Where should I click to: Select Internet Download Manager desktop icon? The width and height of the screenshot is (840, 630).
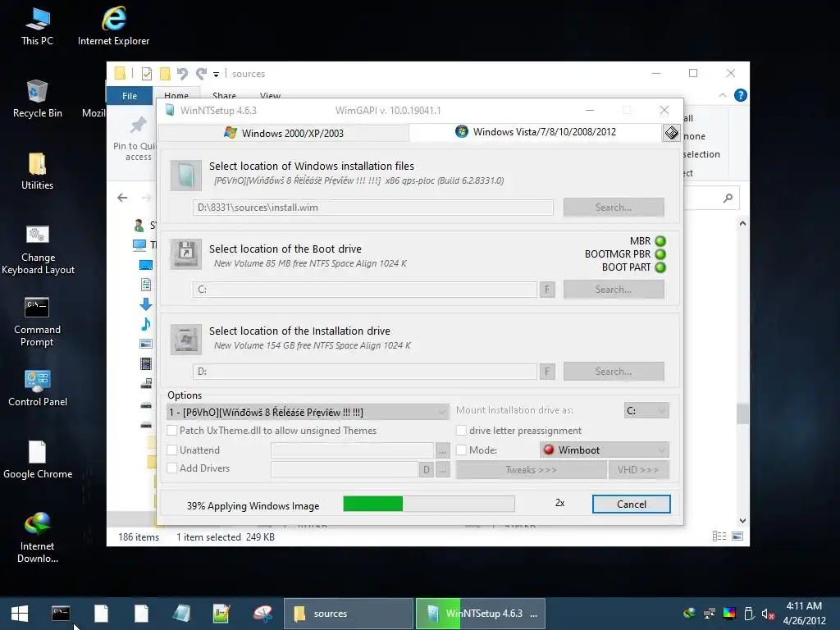click(38, 537)
